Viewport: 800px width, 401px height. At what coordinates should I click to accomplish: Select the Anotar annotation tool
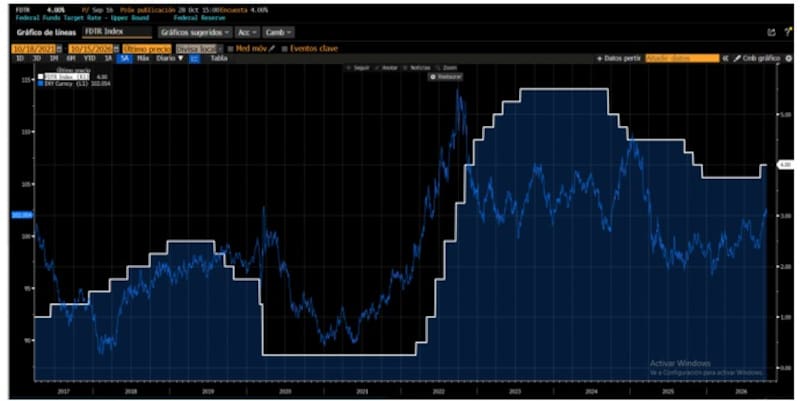tap(386, 68)
